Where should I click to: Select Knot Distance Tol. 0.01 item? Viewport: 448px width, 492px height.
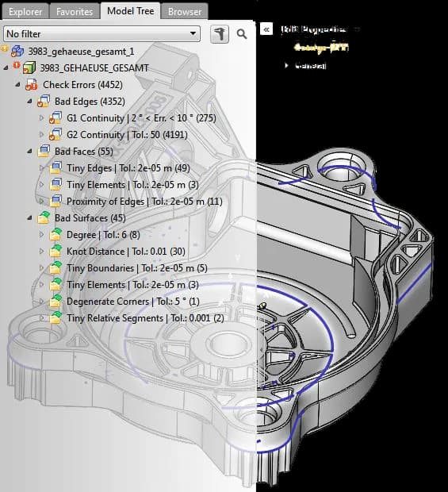pos(126,252)
